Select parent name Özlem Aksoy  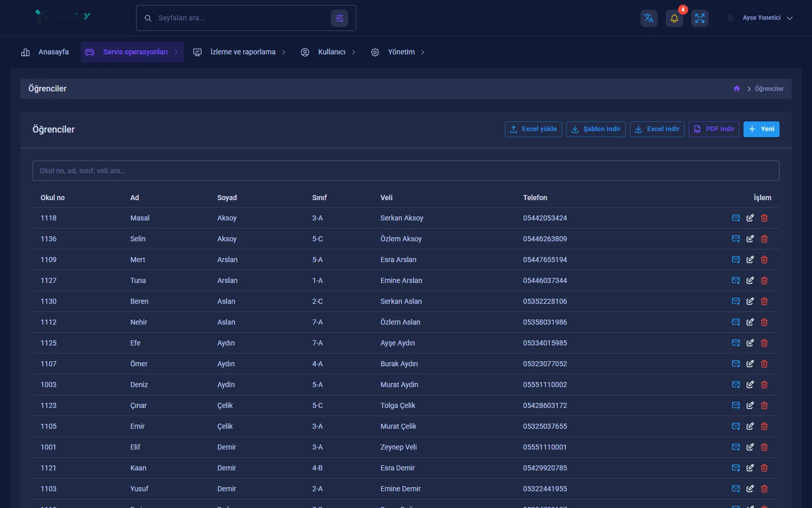(401, 239)
